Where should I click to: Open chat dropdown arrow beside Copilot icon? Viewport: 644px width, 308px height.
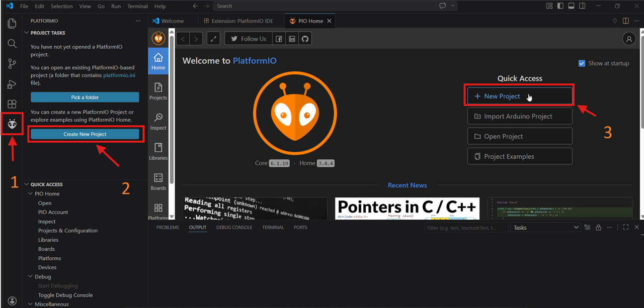tap(453, 6)
